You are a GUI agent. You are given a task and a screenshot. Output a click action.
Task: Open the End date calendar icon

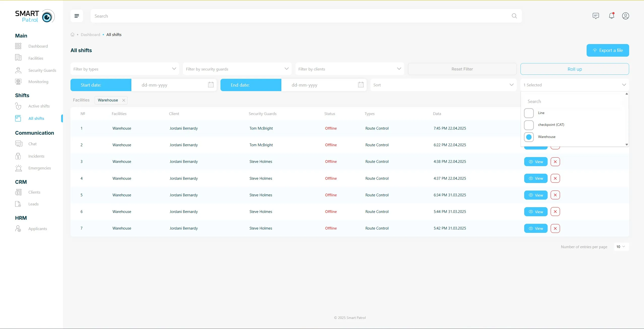click(361, 85)
